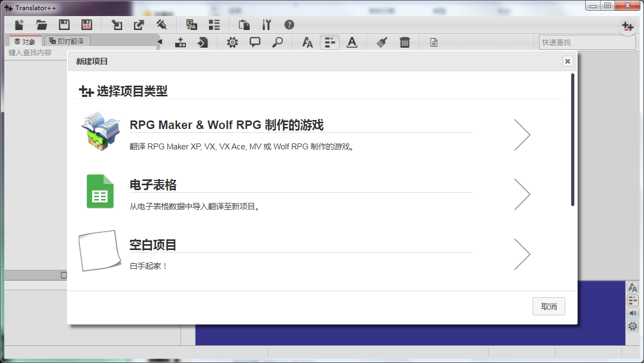644x363 pixels.
Task: Click the speech bubble comment icon
Action: pyautogui.click(x=255, y=42)
